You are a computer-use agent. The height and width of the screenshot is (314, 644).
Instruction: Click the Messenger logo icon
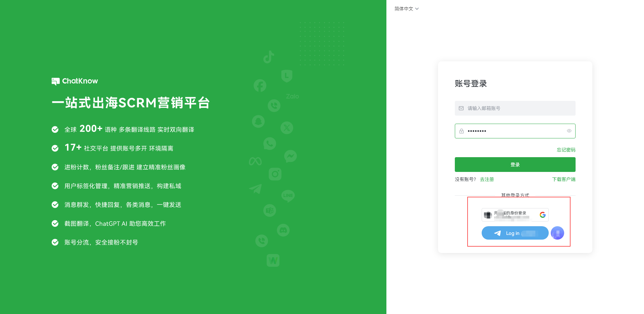(x=290, y=156)
